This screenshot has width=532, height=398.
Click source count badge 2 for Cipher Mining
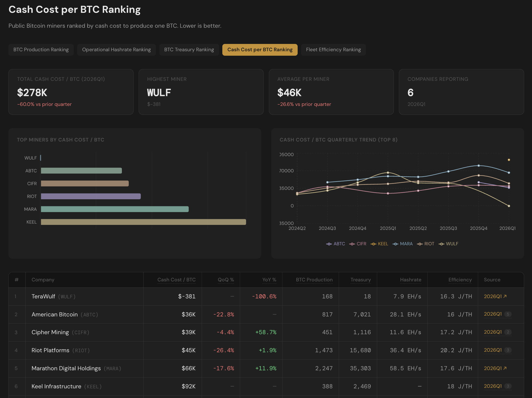508,332
